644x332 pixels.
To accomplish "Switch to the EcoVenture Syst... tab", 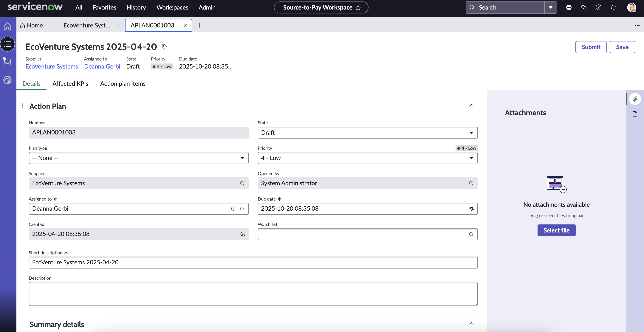I will coord(87,25).
